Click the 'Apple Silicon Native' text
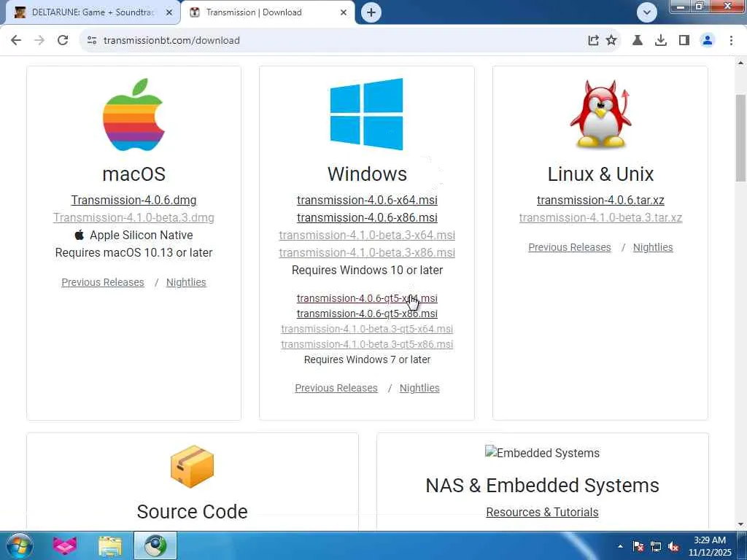 (x=141, y=236)
